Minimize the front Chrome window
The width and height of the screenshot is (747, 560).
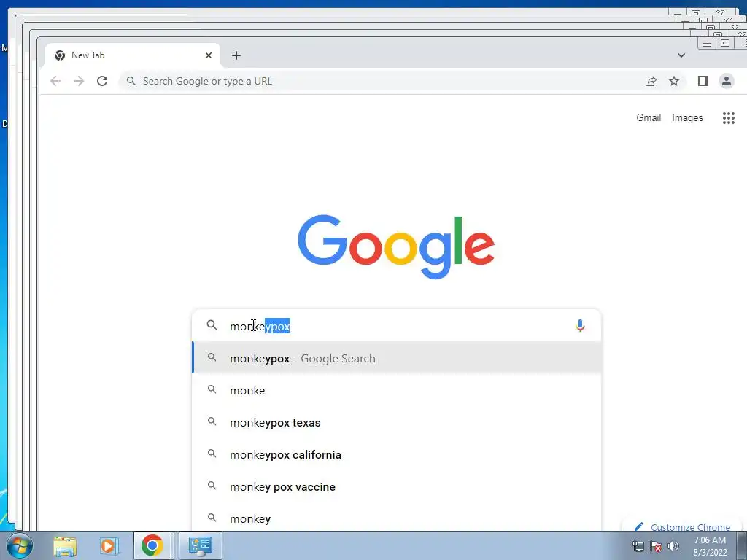coord(707,44)
